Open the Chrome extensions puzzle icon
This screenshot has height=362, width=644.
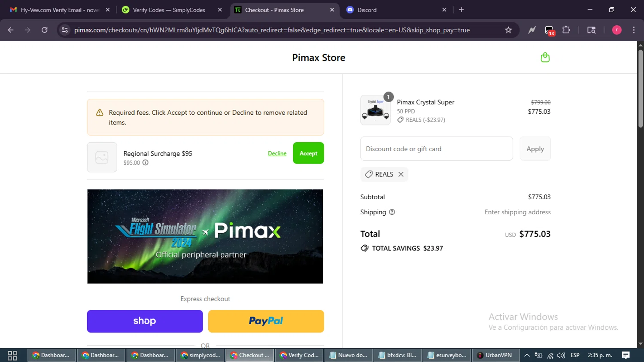tap(566, 30)
